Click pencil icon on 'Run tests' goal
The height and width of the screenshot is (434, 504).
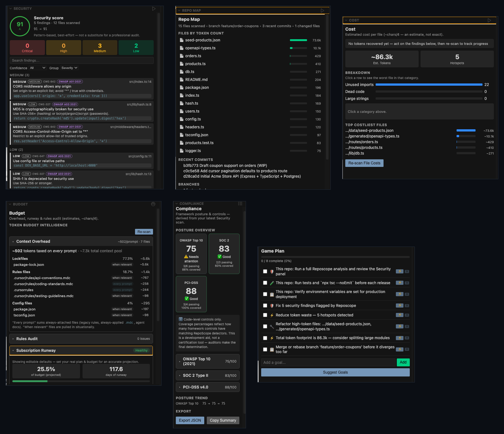tap(272, 283)
